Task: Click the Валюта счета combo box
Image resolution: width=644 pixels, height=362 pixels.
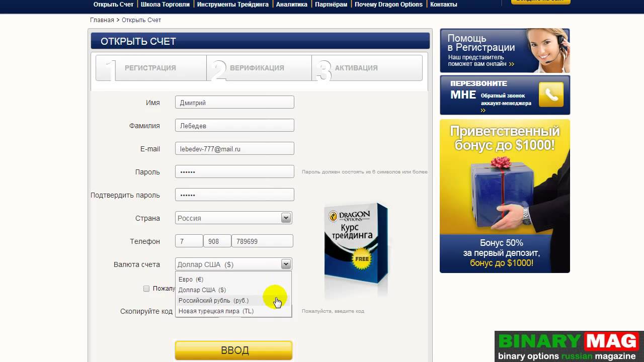Action: (233, 264)
